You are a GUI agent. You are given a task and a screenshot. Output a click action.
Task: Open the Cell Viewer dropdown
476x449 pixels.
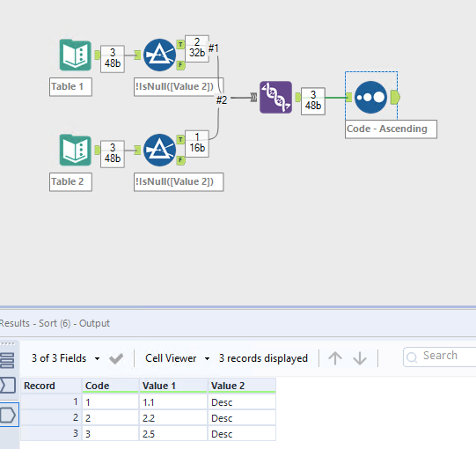coord(178,358)
